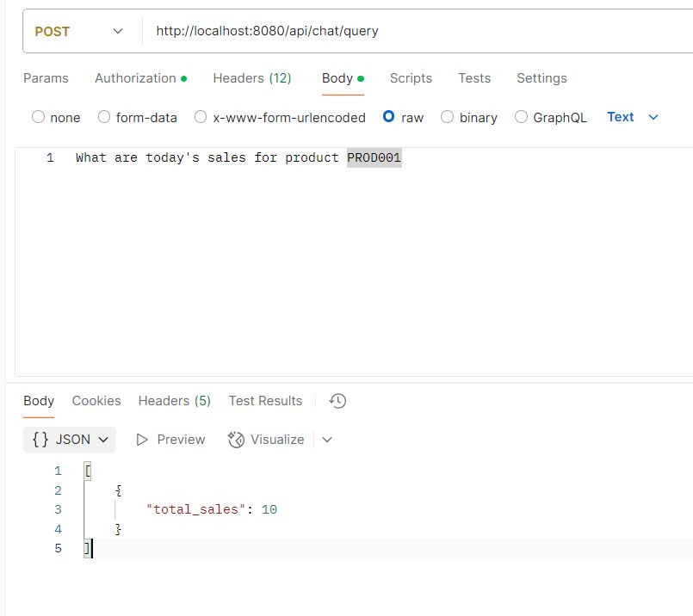Click the Visualize button
Image resolution: width=693 pixels, height=616 pixels.
tap(266, 440)
